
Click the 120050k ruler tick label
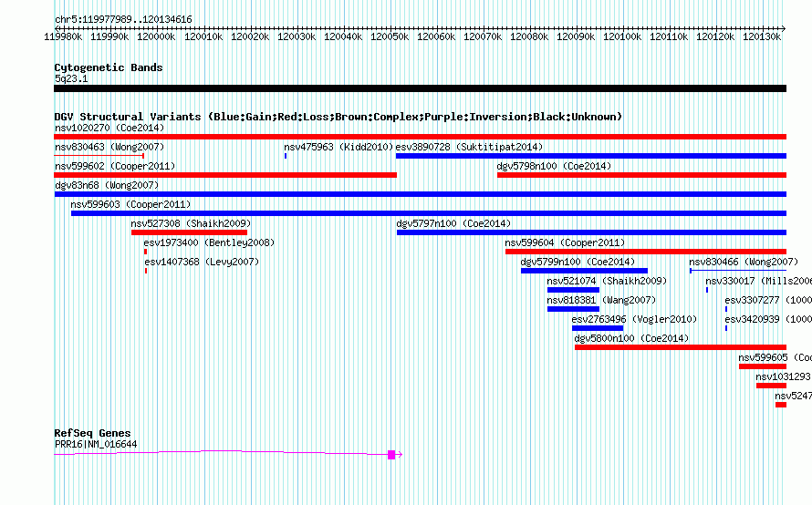390,37
